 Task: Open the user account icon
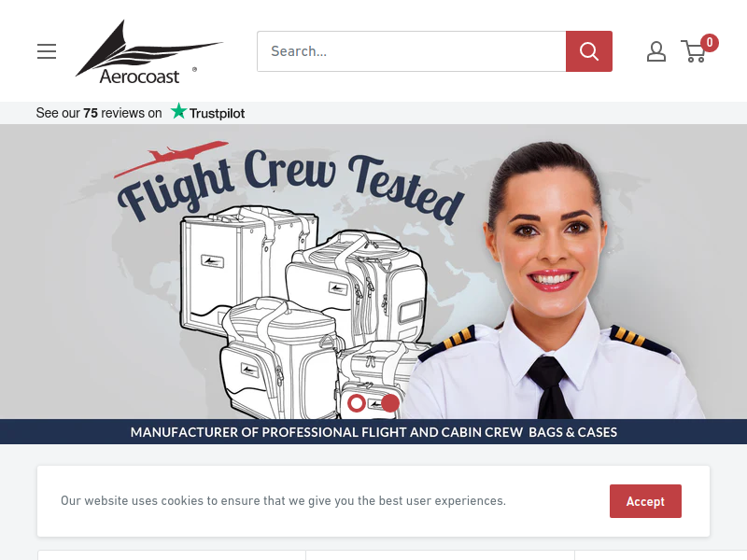[656, 51]
